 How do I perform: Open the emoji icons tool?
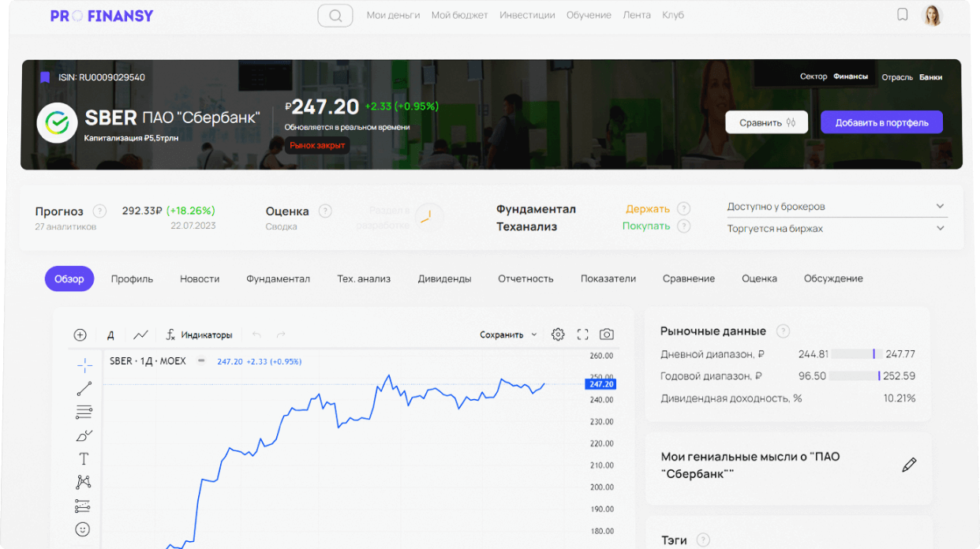click(x=83, y=529)
